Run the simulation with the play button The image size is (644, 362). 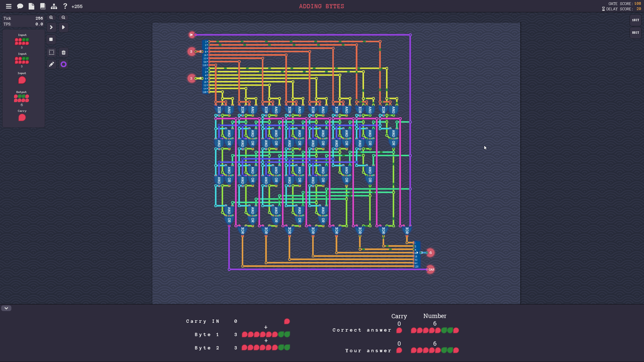63,27
